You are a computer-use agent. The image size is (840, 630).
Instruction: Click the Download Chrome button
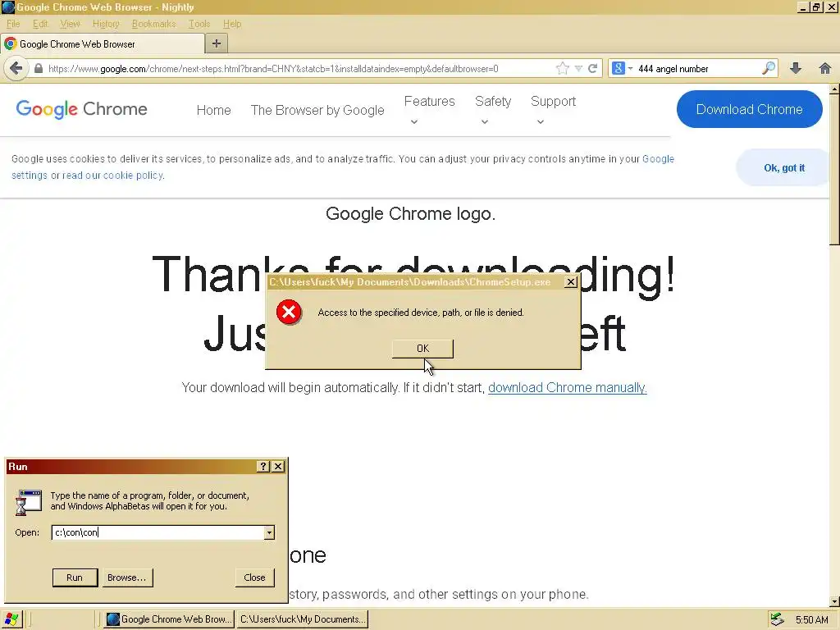749,109
